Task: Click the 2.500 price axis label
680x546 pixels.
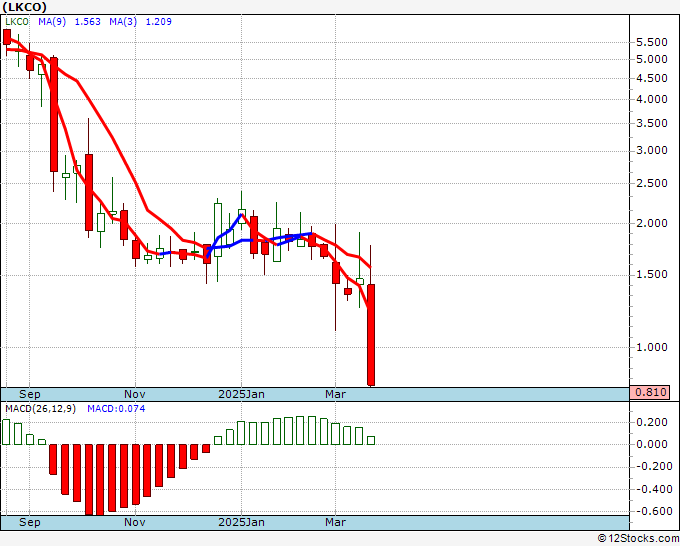Action: tap(651, 183)
